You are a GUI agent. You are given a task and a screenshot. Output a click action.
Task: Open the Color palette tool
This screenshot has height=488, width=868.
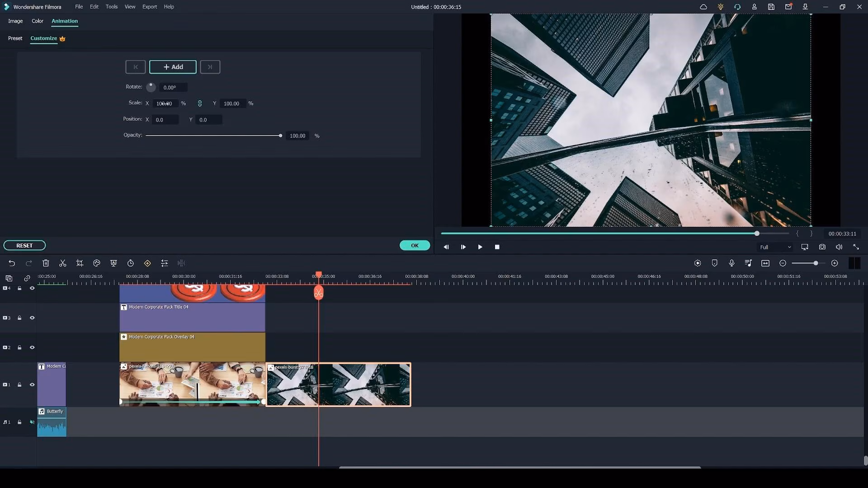pos(96,263)
